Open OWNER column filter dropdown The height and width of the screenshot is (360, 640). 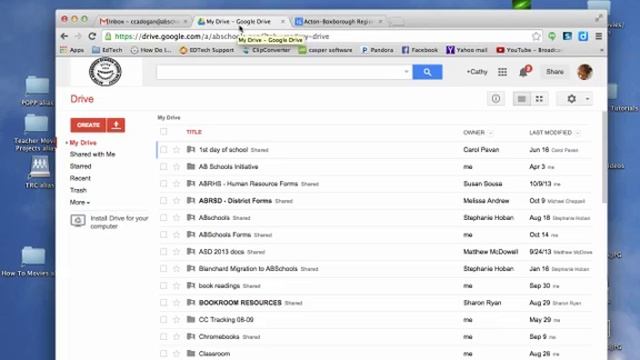click(491, 133)
